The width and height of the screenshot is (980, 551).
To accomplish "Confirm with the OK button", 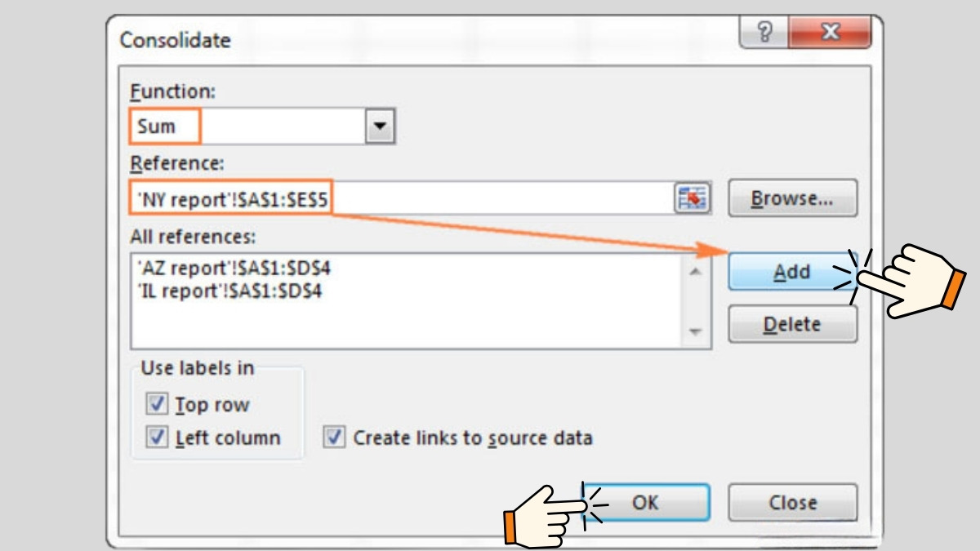I will (x=645, y=502).
